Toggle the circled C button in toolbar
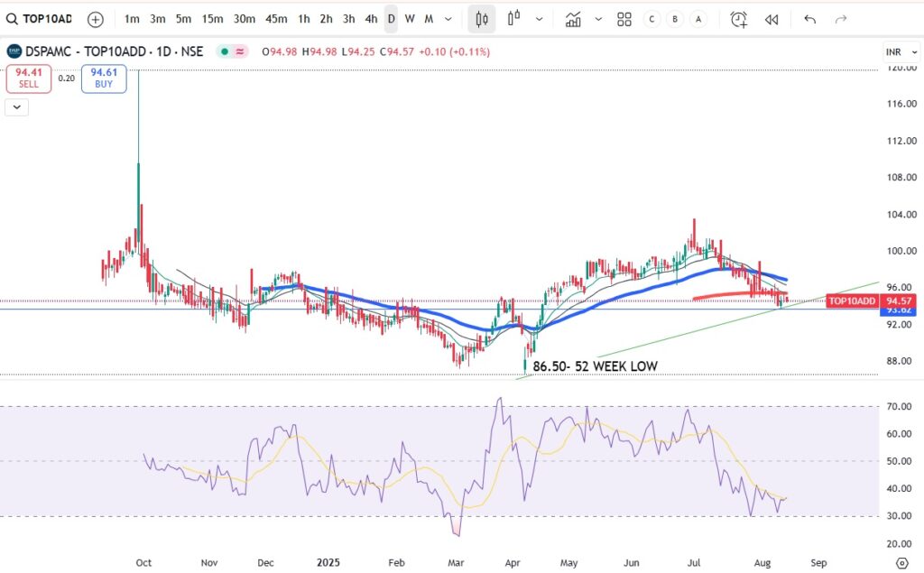 tap(651, 19)
